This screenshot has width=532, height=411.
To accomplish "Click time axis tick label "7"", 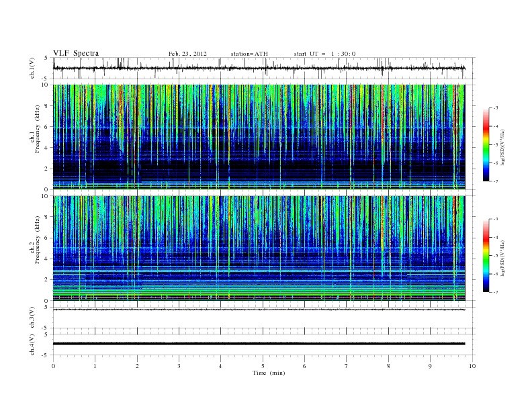I will tap(347, 366).
